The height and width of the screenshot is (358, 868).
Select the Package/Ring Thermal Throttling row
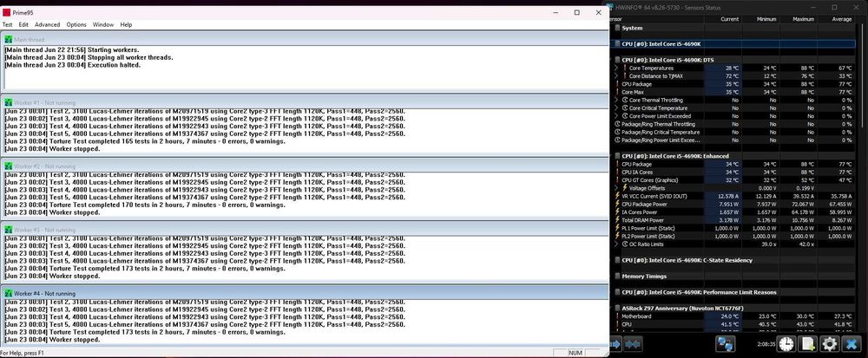pos(733,124)
